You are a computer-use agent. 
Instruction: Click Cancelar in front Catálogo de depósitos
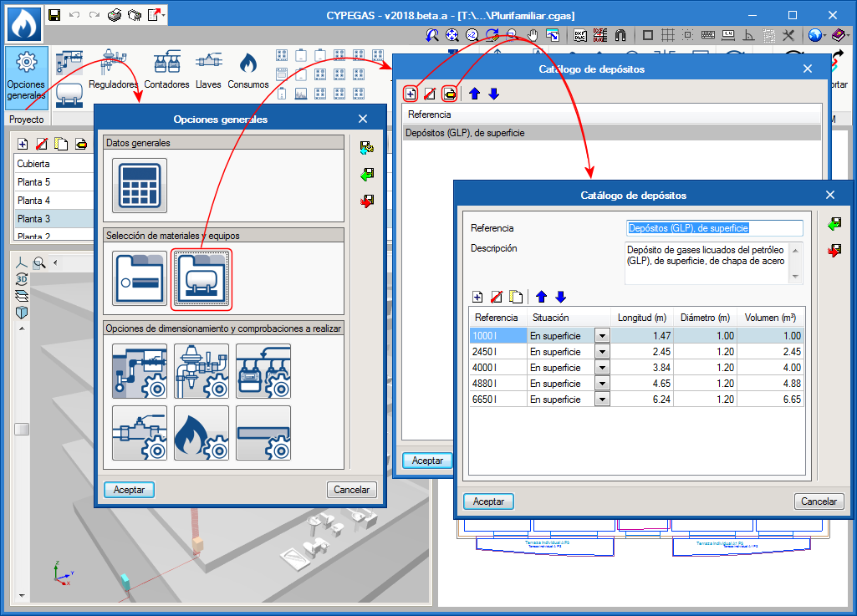819,501
